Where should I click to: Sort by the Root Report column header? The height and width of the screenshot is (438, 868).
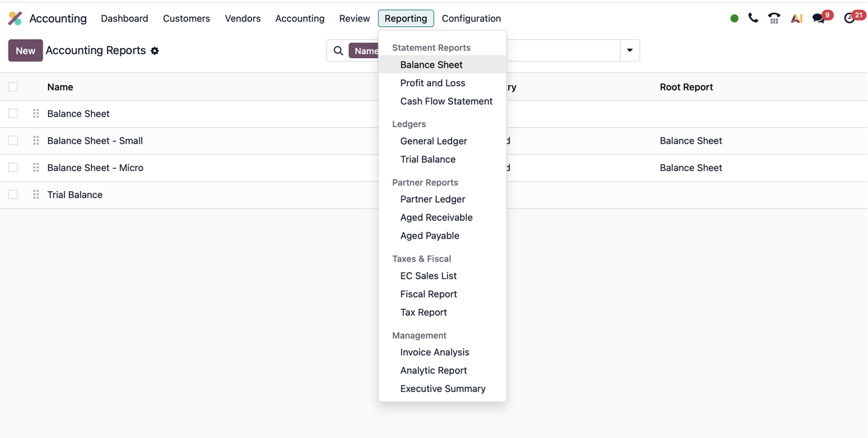click(x=686, y=87)
